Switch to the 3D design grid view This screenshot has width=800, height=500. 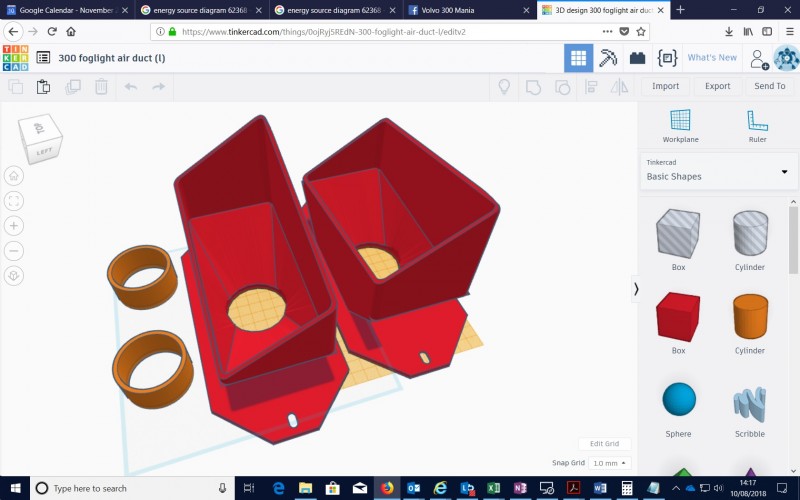pyautogui.click(x=578, y=58)
